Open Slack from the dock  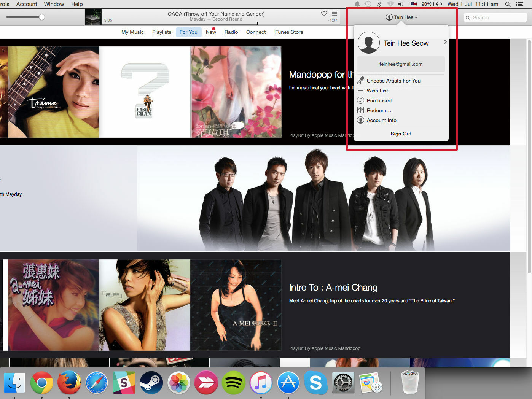tap(124, 383)
